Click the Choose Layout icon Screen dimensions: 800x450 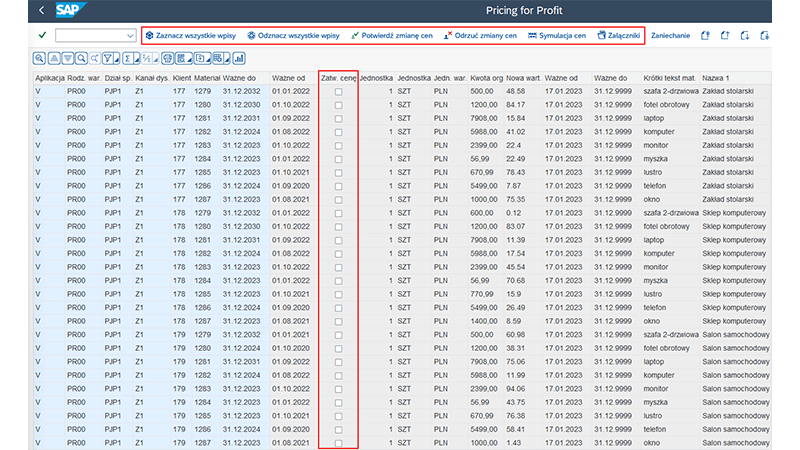coord(218,58)
